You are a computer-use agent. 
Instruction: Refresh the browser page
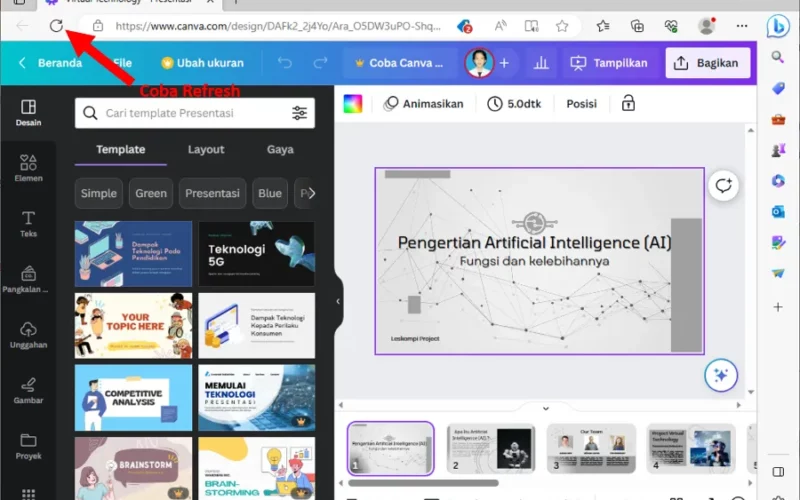coord(56,26)
